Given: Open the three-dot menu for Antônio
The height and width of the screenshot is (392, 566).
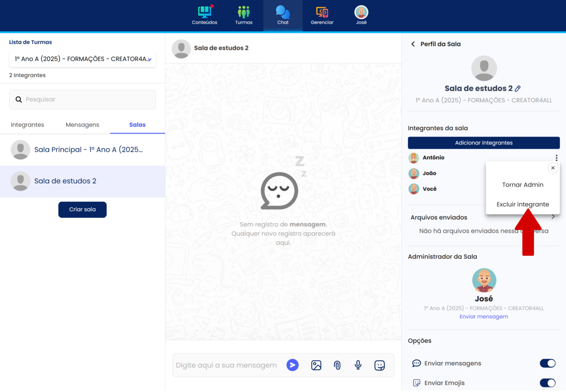Looking at the screenshot, I should 556,158.
